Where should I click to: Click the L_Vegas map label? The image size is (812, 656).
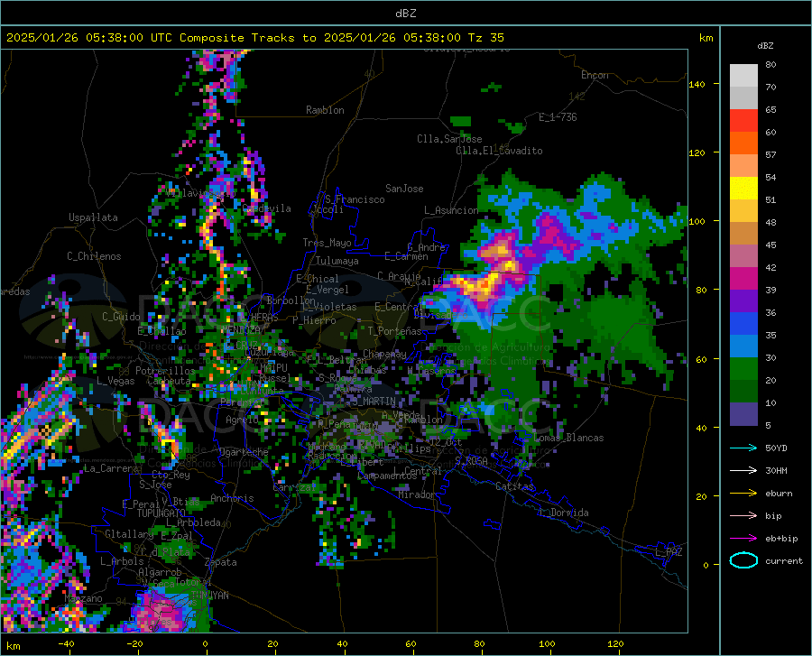tap(115, 381)
